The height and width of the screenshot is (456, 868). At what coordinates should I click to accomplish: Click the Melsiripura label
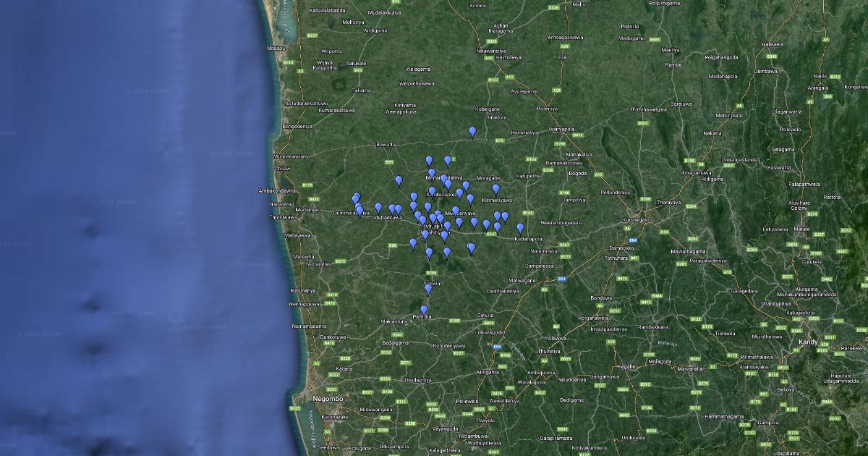click(728, 115)
